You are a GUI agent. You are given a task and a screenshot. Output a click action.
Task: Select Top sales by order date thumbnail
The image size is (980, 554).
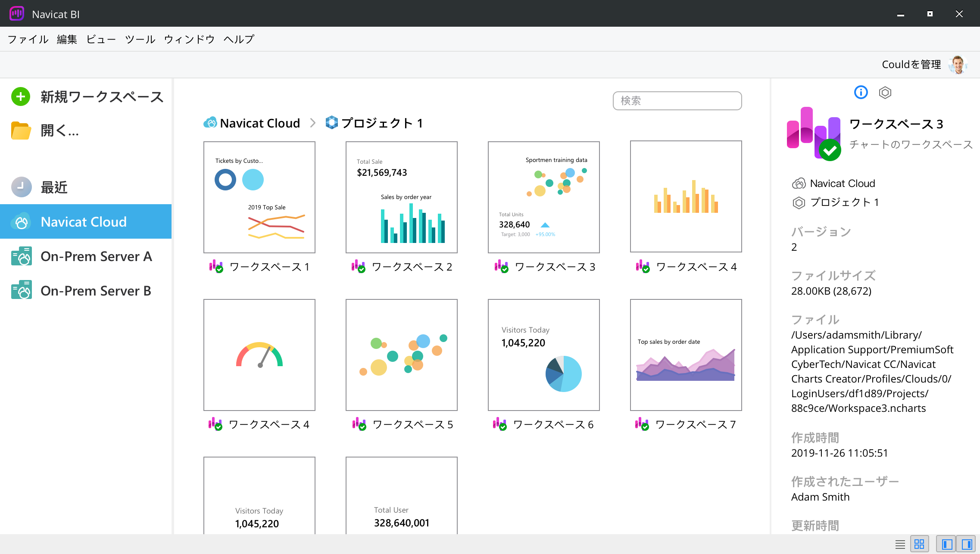click(686, 355)
